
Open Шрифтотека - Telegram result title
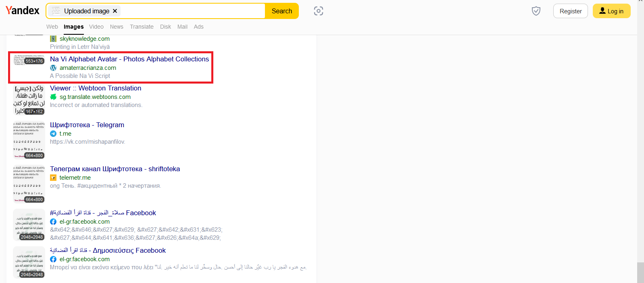tap(87, 125)
